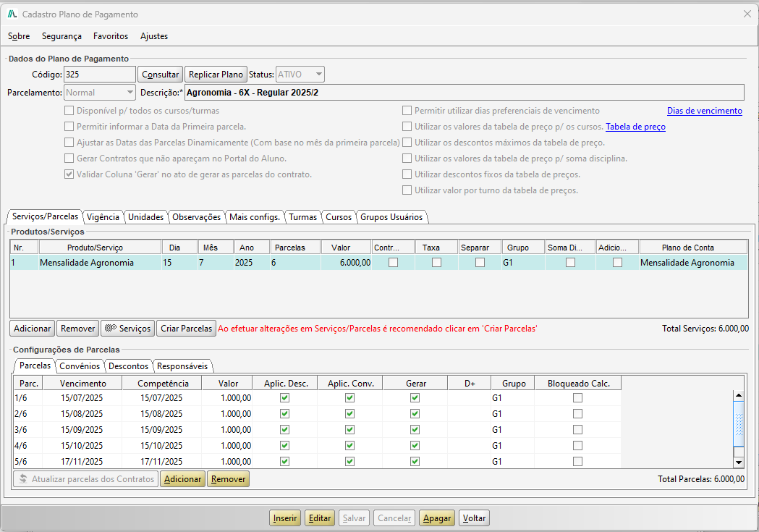The image size is (759, 532).
Task: Click the Voltar button
Action: (x=474, y=518)
